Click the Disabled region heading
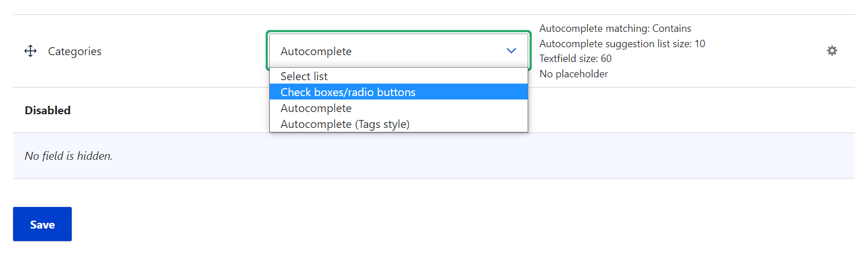The image size is (868, 253). point(48,110)
